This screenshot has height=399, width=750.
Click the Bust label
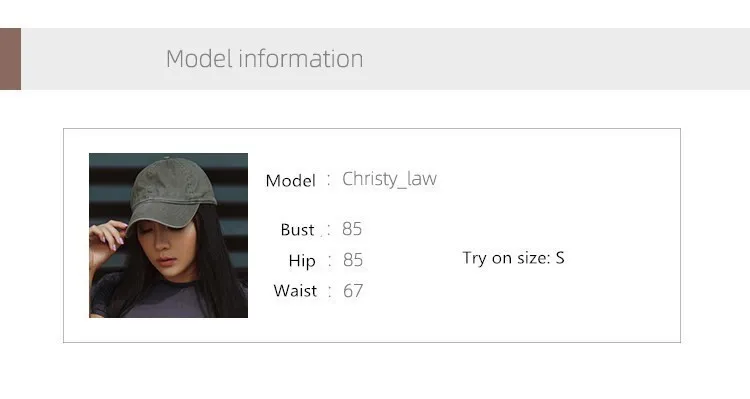[x=297, y=230]
